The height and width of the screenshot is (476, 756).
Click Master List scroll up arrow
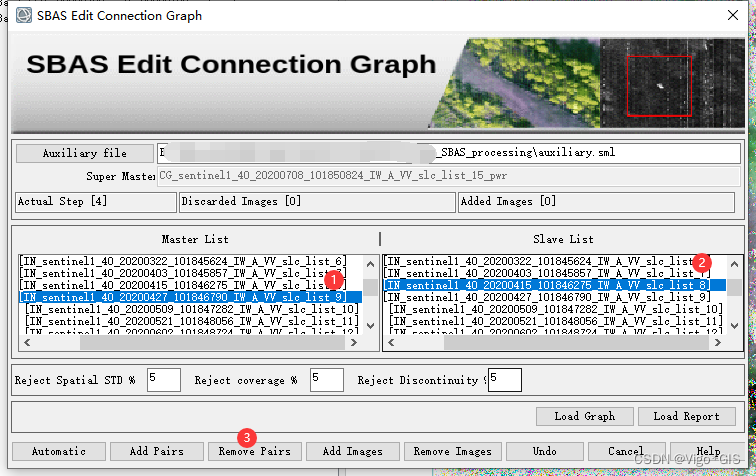[x=370, y=264]
